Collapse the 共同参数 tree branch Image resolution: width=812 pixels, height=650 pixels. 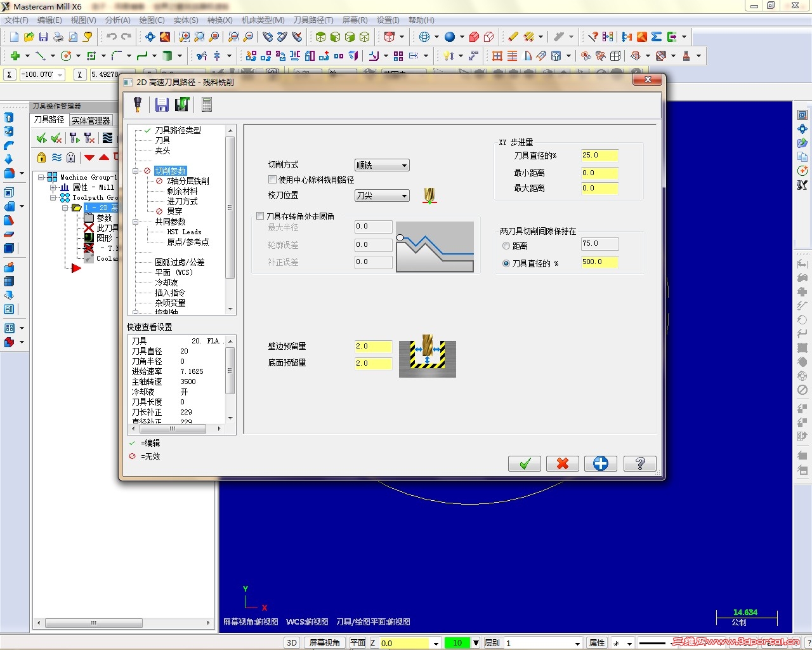[136, 222]
